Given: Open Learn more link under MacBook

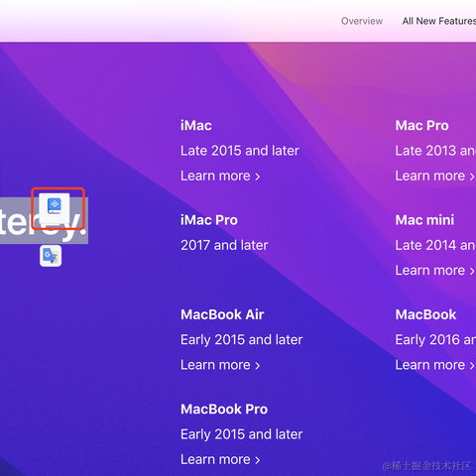Looking at the screenshot, I should 435,365.
